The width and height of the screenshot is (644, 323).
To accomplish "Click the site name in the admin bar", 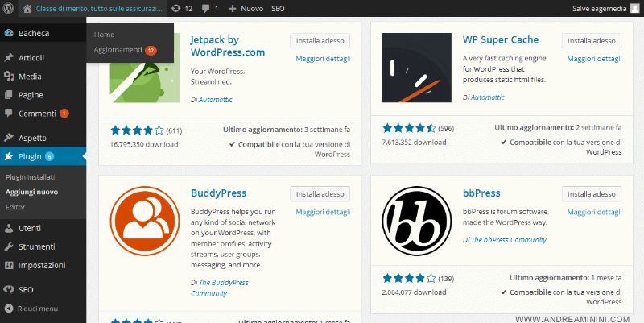I will pyautogui.click(x=99, y=8).
